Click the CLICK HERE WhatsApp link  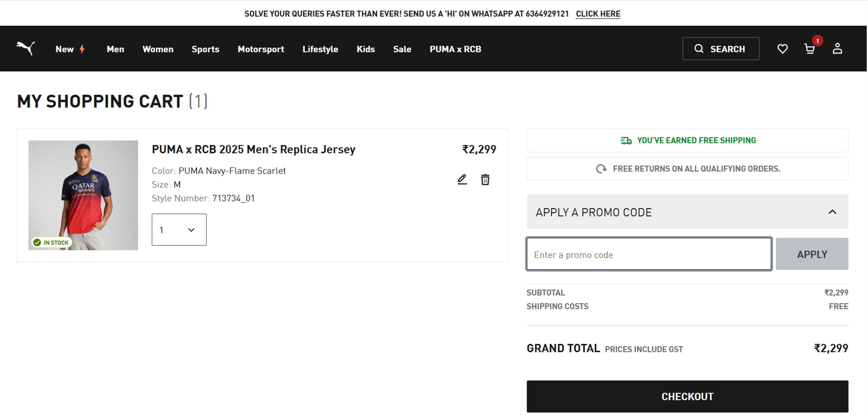(598, 14)
